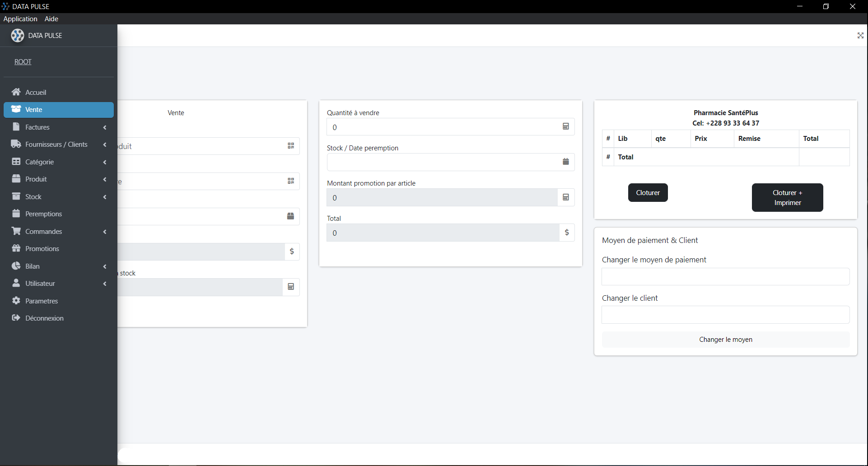Click the Parametres gear icon
This screenshot has width=868, height=466.
16,301
